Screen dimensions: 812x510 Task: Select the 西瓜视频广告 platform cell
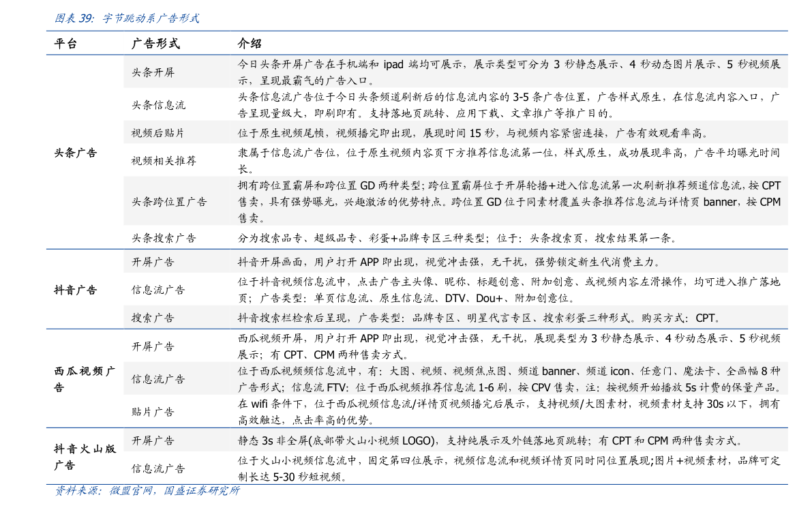point(85,379)
